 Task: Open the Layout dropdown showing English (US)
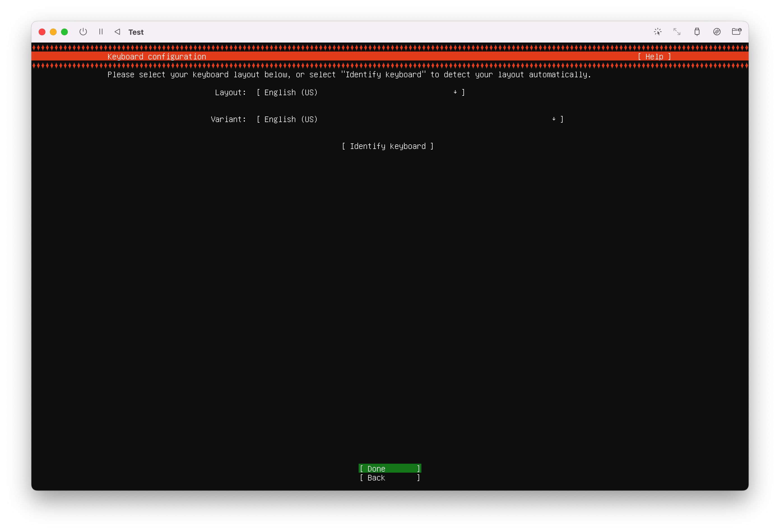[360, 93]
